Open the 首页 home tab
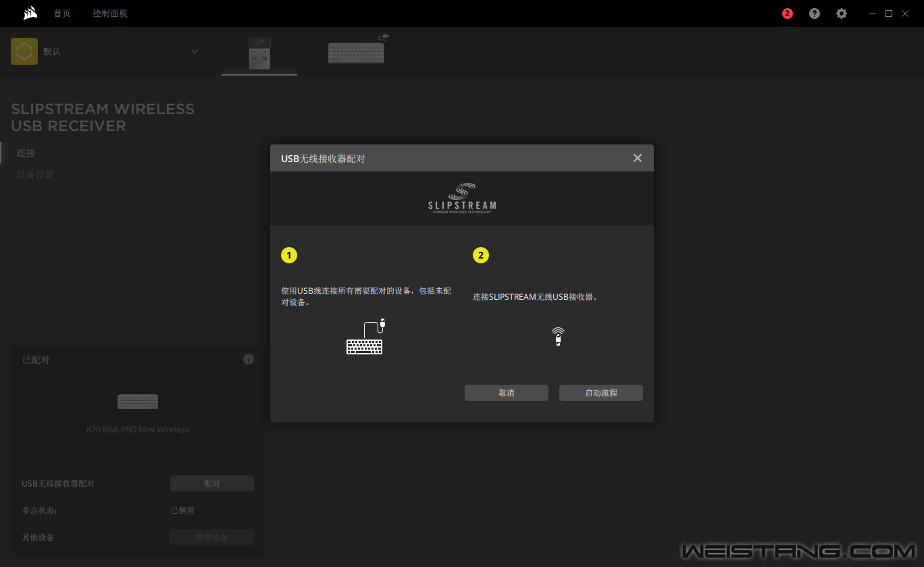Viewport: 924px width, 567px height. 62,13
